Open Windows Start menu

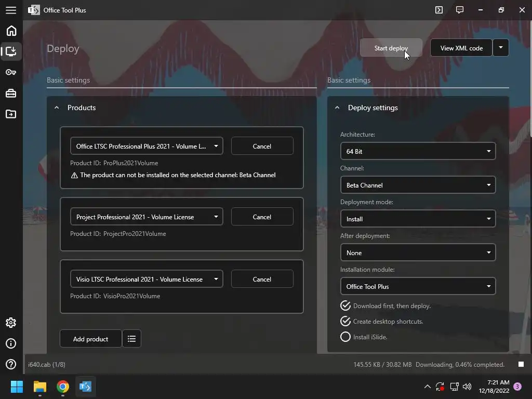tap(17, 387)
